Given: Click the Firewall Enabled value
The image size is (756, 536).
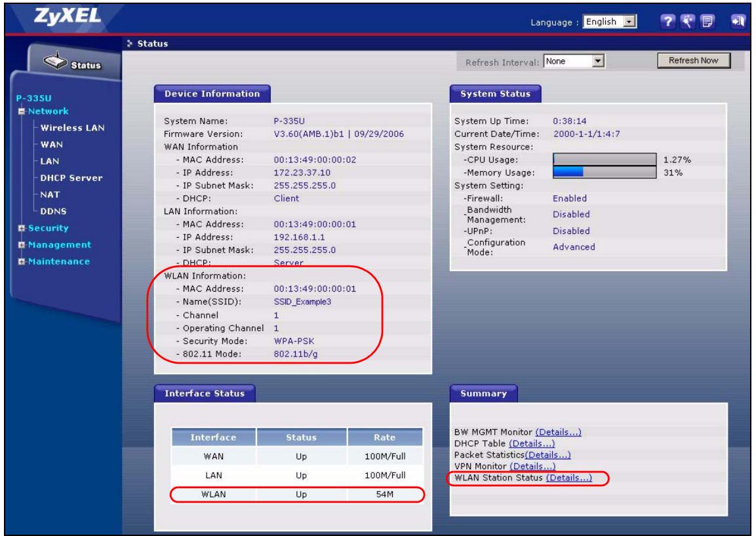Looking at the screenshot, I should [569, 199].
